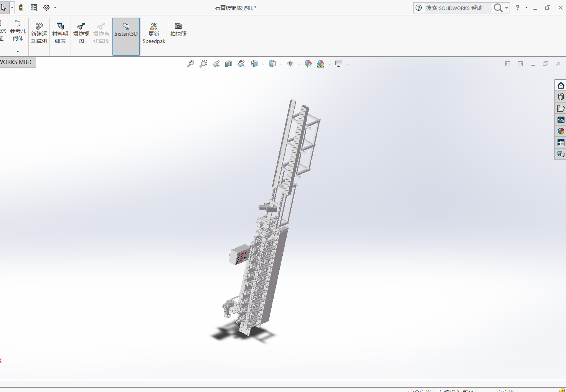Select the control box on the model
Image resolution: width=566 pixels, height=392 pixels.
click(x=239, y=255)
